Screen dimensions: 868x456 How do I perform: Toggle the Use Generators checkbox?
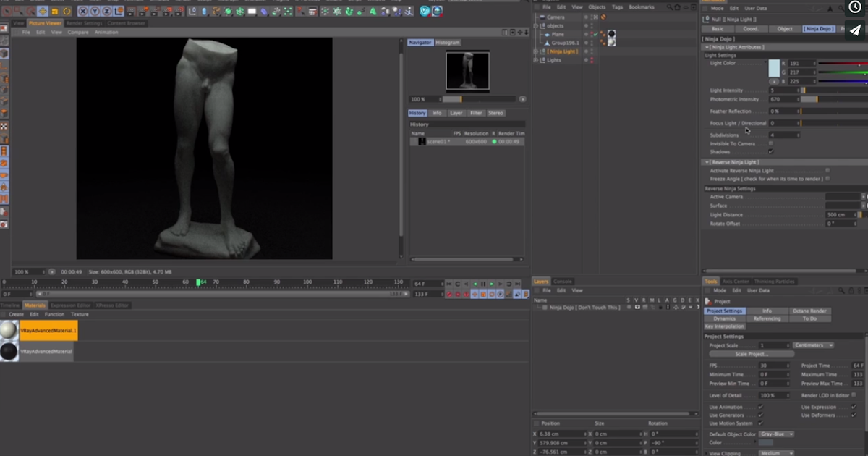point(760,415)
